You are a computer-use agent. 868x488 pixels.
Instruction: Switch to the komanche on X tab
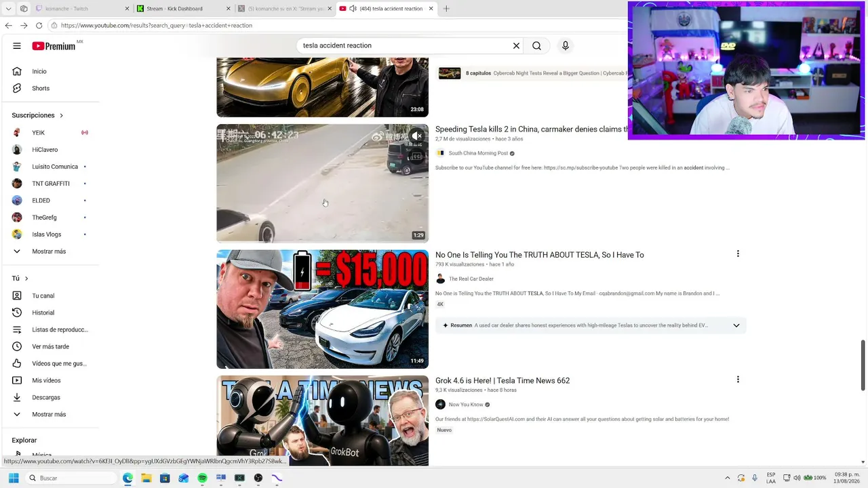click(x=285, y=9)
